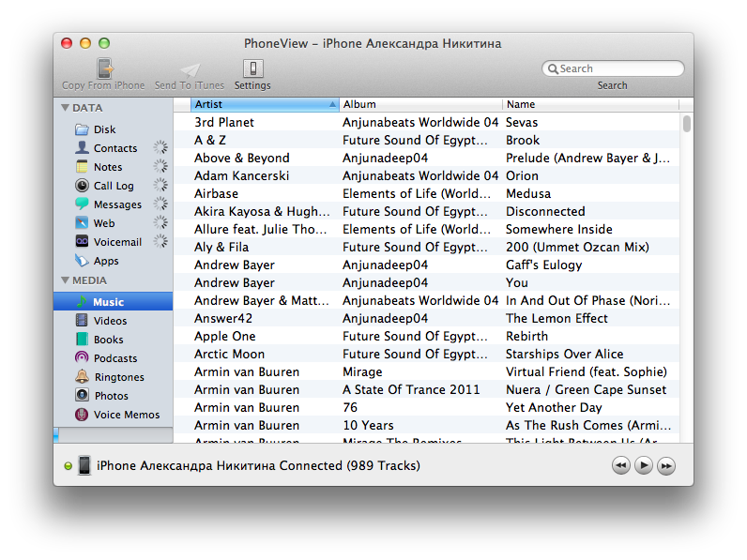Open Ringtones in the sidebar
This screenshot has width=747, height=560.
[118, 377]
